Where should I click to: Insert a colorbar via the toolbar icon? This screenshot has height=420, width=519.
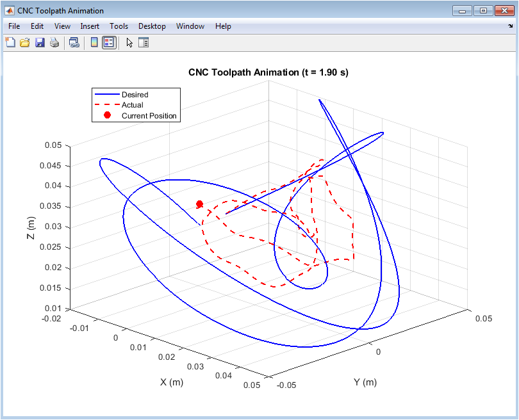click(94, 42)
